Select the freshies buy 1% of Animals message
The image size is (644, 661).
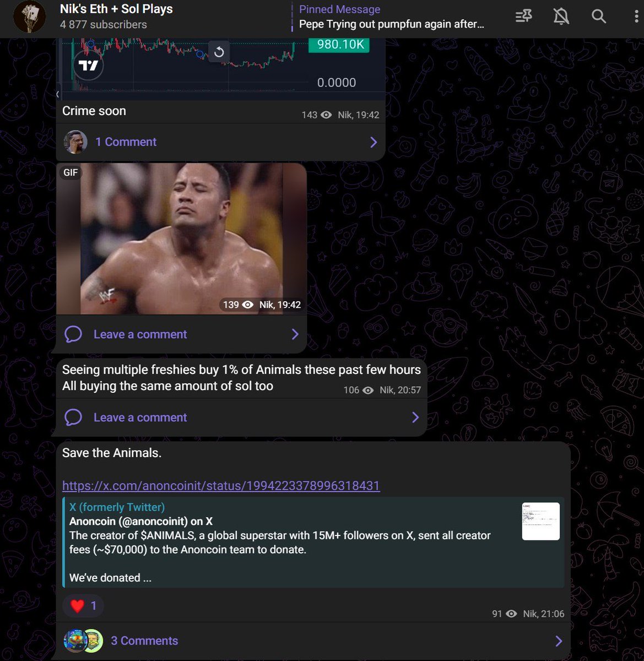(241, 377)
